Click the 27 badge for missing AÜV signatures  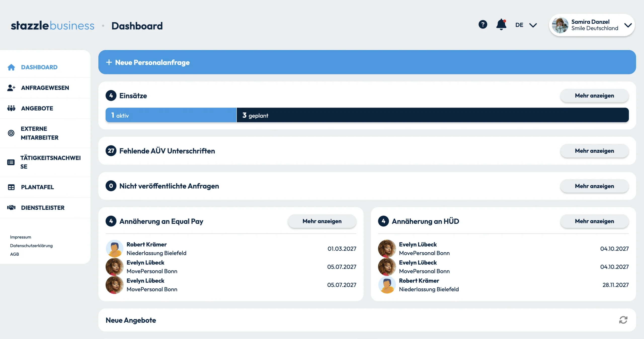pos(111,151)
